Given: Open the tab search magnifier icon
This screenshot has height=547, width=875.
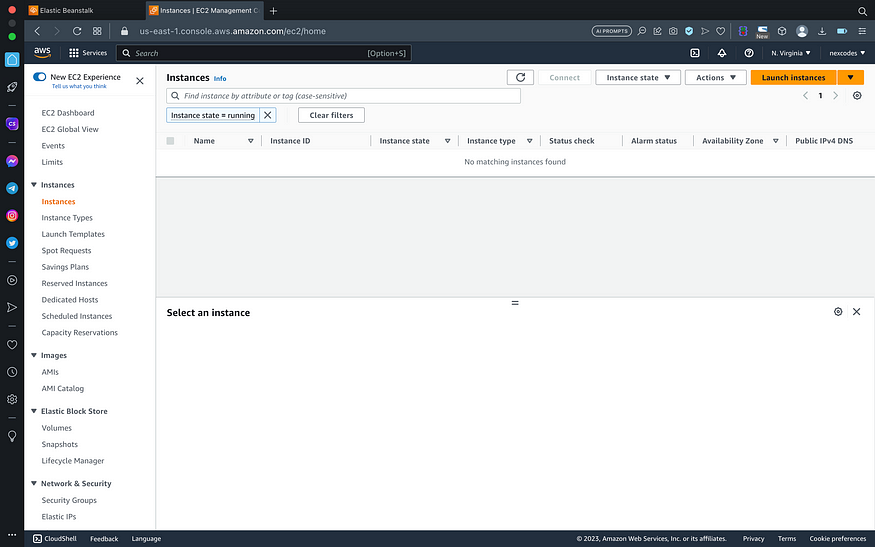Looking at the screenshot, I should coord(862,11).
